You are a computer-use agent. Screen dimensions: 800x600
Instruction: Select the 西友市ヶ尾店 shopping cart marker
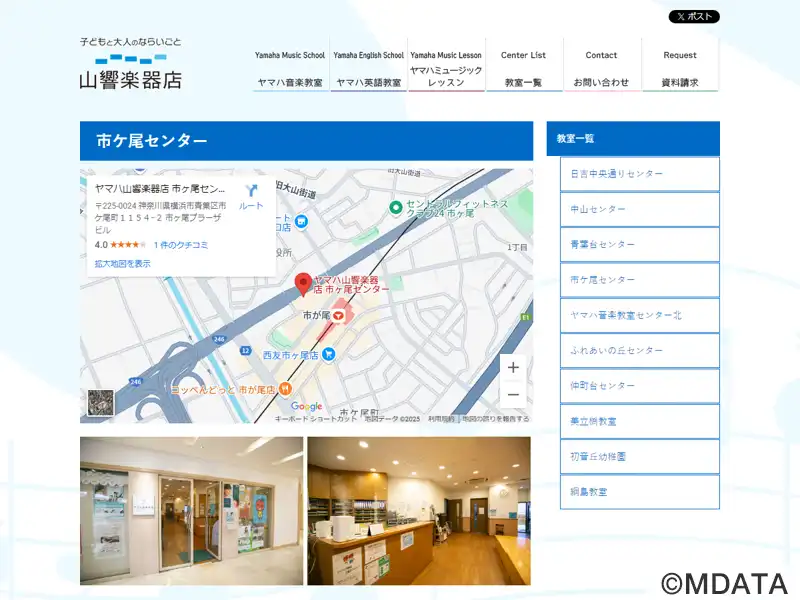click(x=329, y=354)
